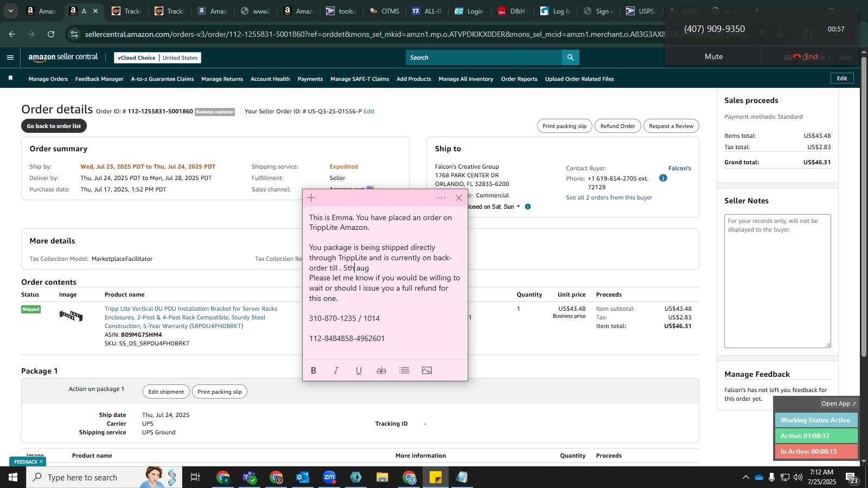Open See all 2 orders from this buyer
This screenshot has width=868, height=488.
coord(609,197)
